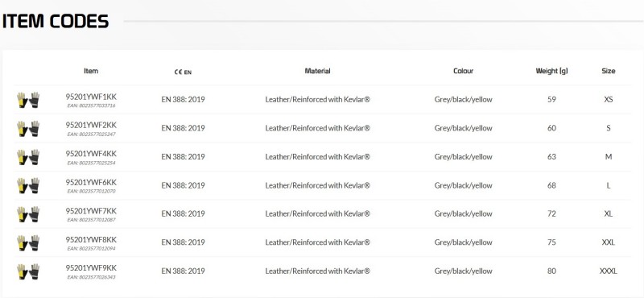
Task: Select item code 95201YWF8KK
Action: point(91,239)
